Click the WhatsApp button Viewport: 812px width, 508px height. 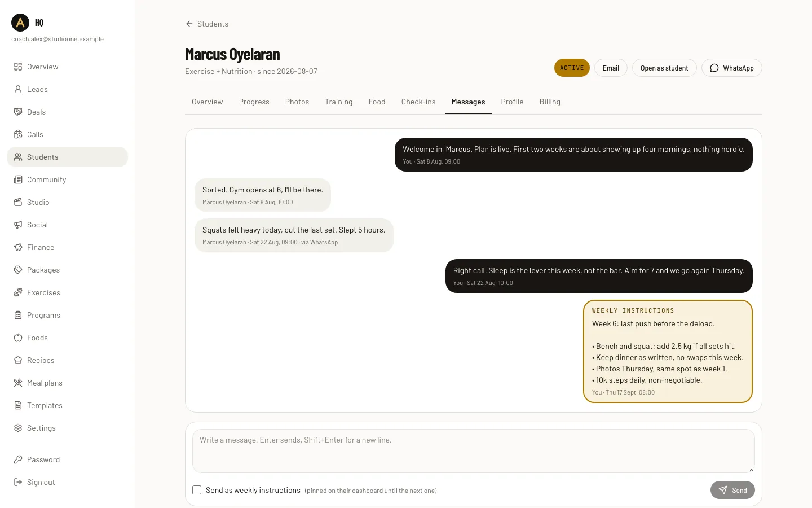[731, 68]
